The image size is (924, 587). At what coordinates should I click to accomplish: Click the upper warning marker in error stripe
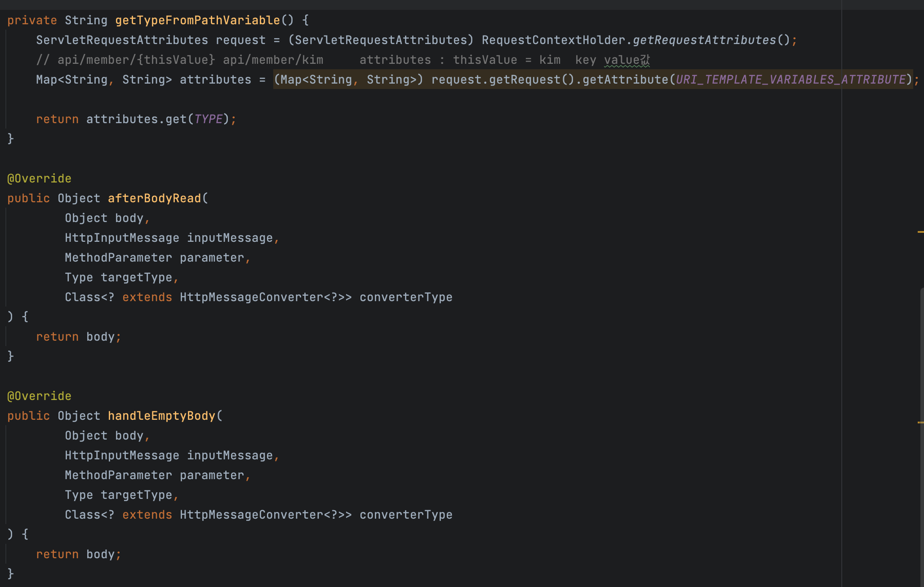point(920,231)
